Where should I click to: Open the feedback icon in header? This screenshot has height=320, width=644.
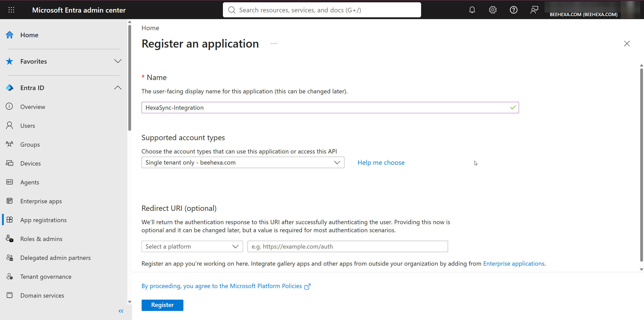(x=534, y=10)
